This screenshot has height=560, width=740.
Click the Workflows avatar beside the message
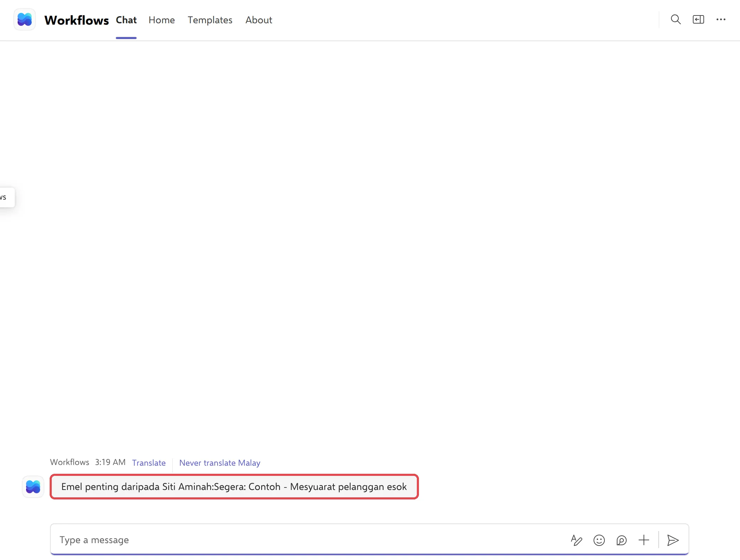coord(33,487)
